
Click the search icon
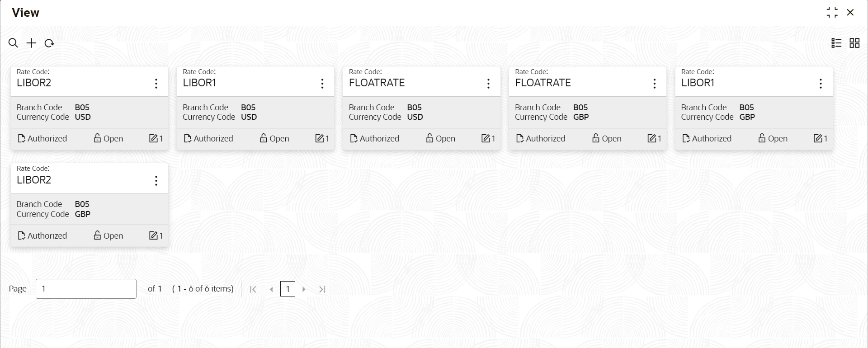[13, 42]
